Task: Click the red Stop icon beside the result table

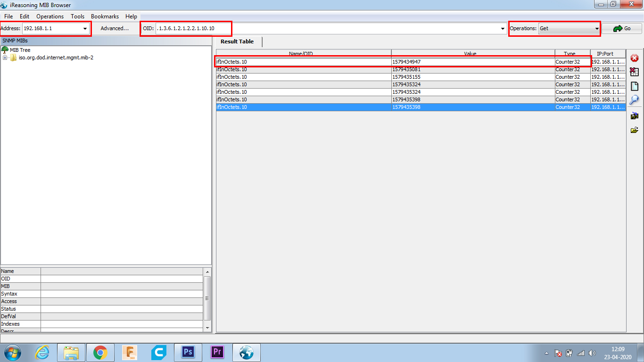Action: [x=635, y=58]
